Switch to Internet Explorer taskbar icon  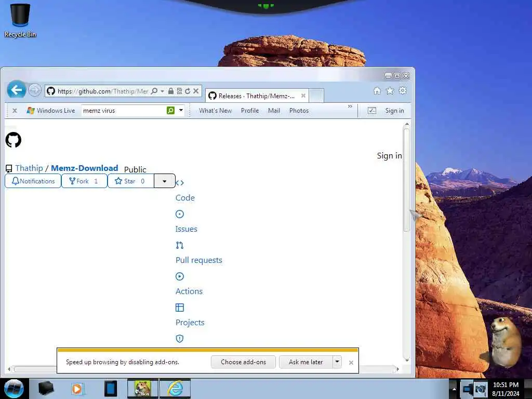tap(175, 389)
